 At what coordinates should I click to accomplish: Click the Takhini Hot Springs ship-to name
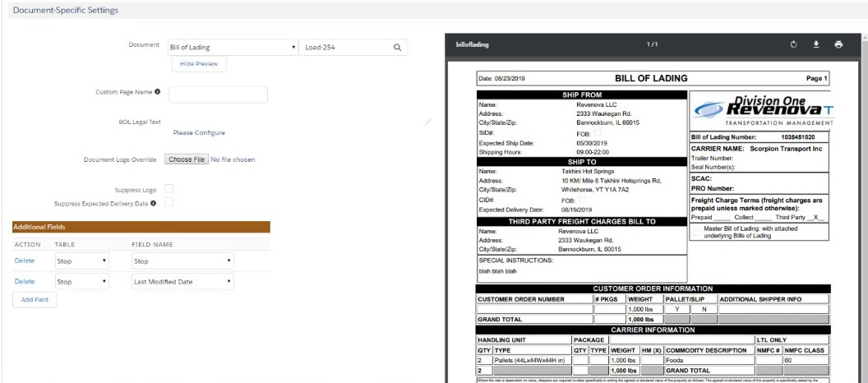point(588,172)
